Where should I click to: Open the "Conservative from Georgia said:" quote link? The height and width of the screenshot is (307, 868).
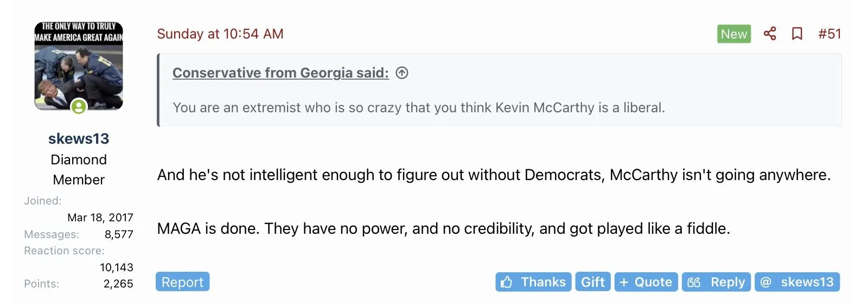(280, 73)
